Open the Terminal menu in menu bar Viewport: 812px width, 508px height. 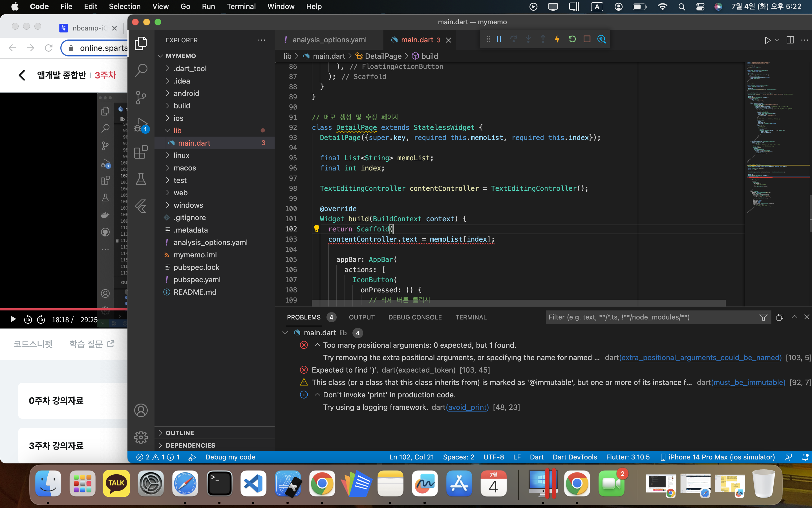coord(241,6)
